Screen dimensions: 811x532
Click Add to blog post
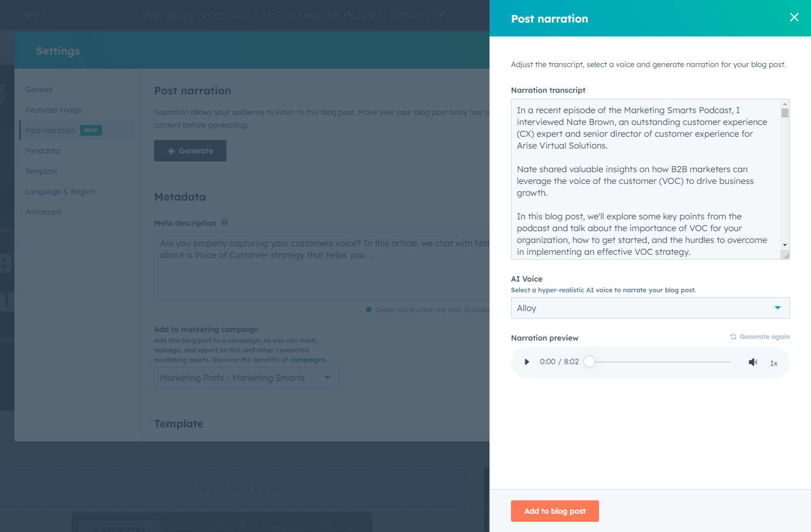pyautogui.click(x=554, y=511)
